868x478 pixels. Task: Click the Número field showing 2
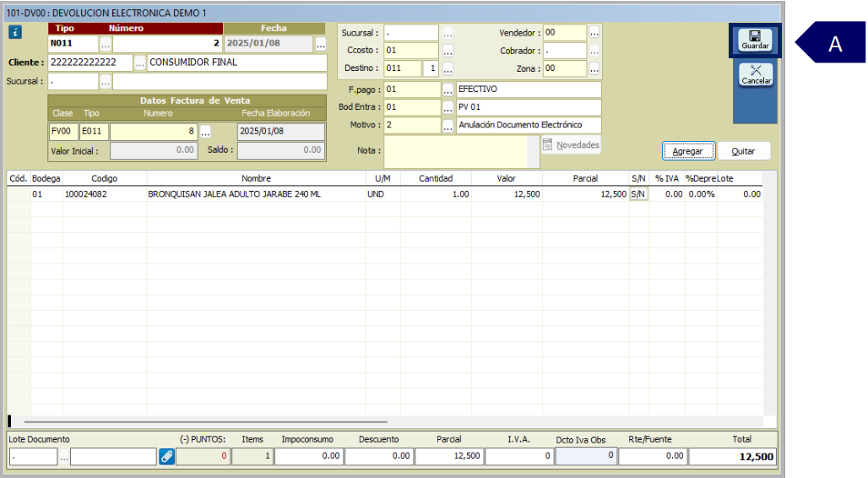[167, 43]
